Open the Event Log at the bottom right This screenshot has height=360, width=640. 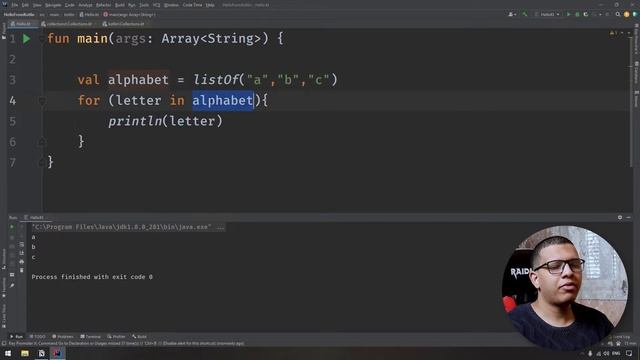click(x=620, y=337)
